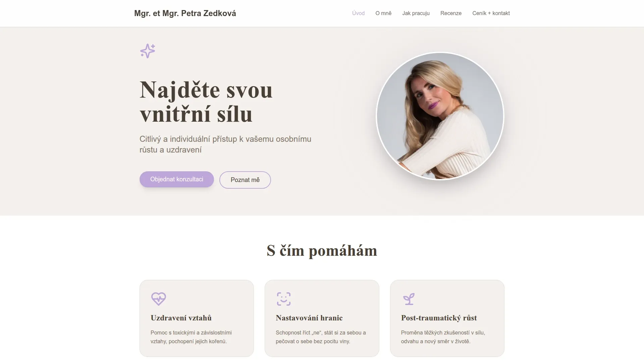
Task: Click the sprouting plant icon
Action: 409,299
